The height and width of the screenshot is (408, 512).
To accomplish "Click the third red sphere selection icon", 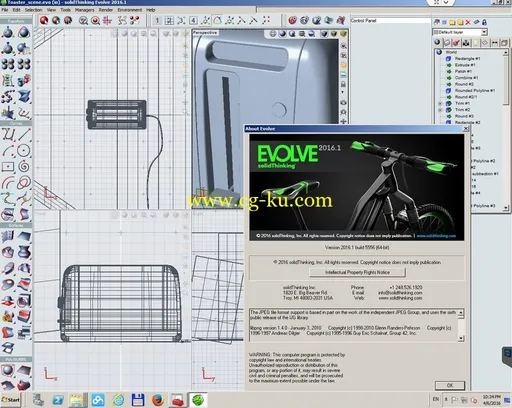I will [x=68, y=21].
